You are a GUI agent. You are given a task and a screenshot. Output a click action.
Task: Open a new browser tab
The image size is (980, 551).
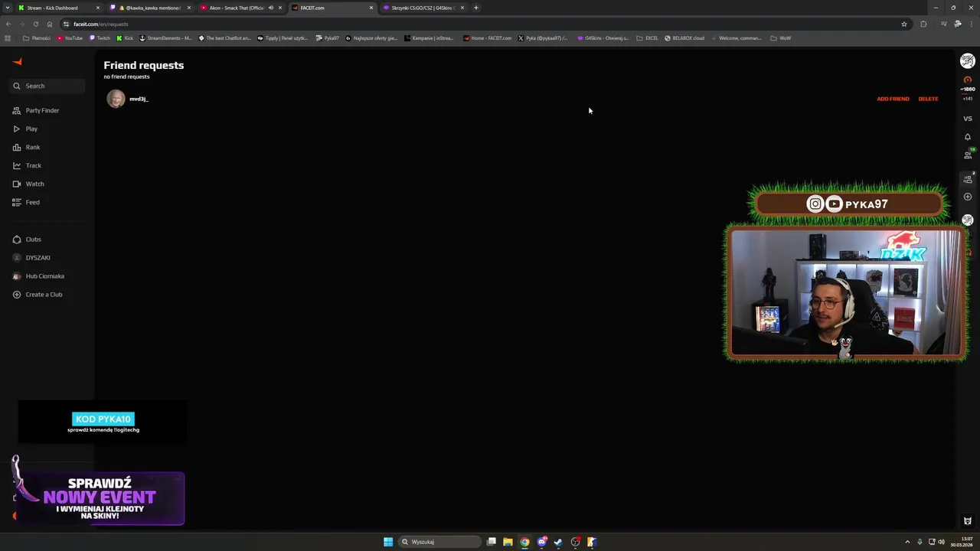(x=475, y=8)
